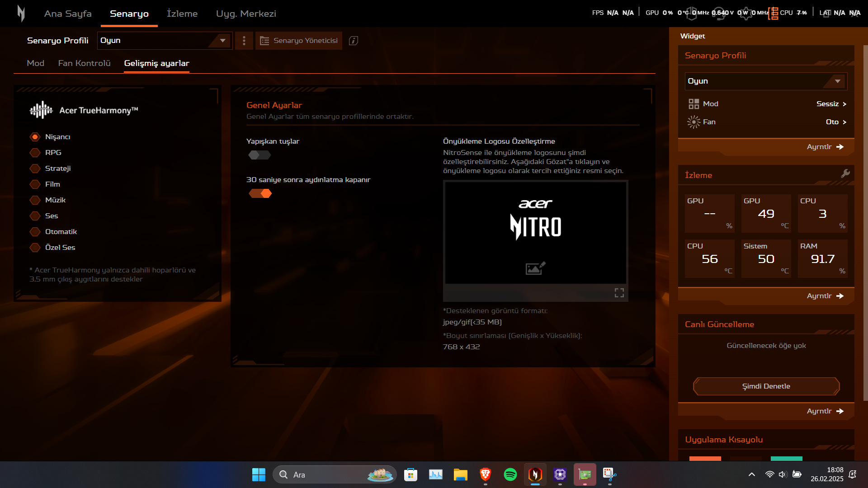Select the Müzik sound mode
Image resolution: width=868 pixels, height=488 pixels.
pos(35,200)
